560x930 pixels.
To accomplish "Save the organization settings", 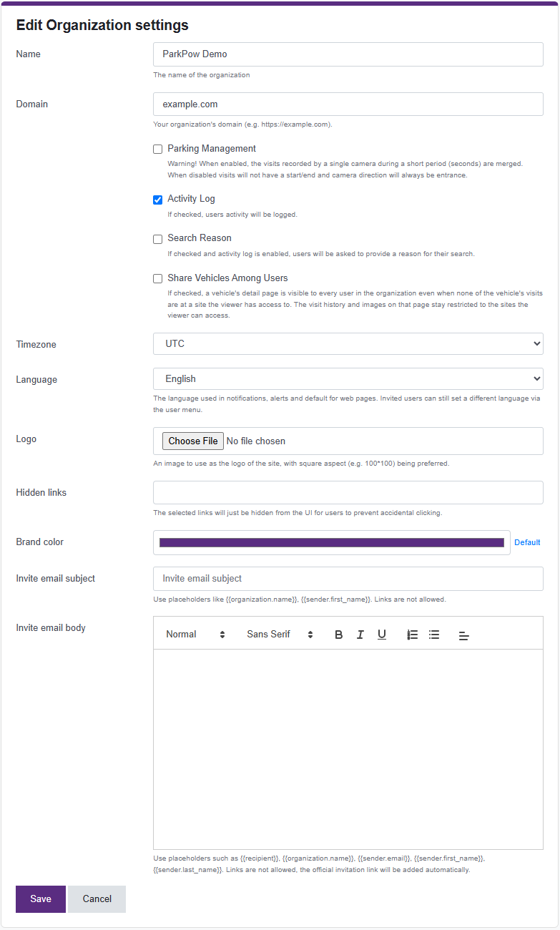I will click(x=41, y=899).
